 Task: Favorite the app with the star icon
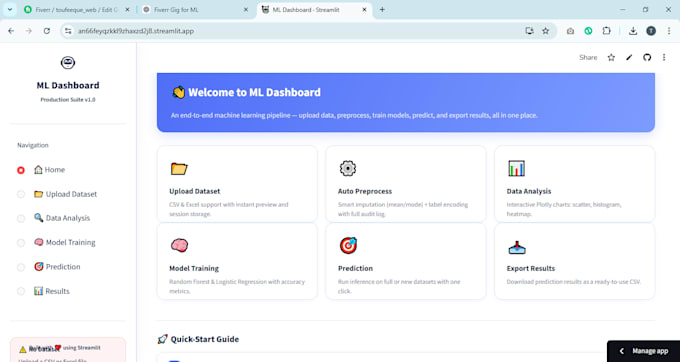[x=611, y=57]
